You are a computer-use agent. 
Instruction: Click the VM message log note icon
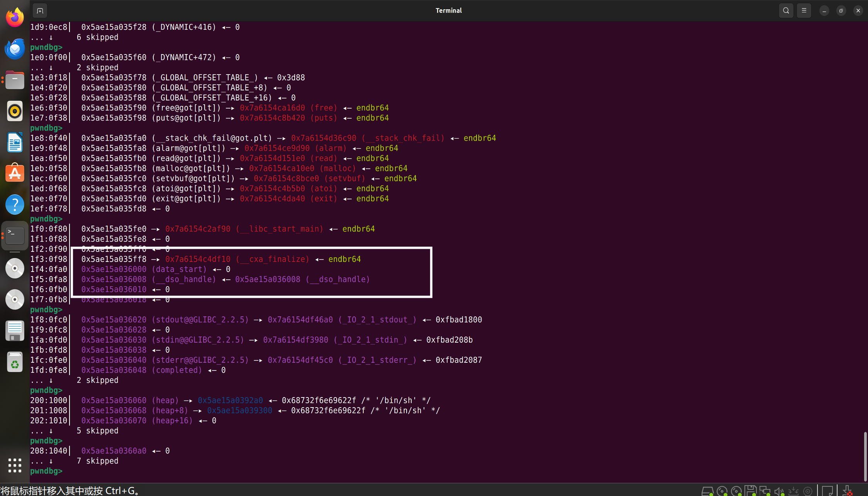827,491
